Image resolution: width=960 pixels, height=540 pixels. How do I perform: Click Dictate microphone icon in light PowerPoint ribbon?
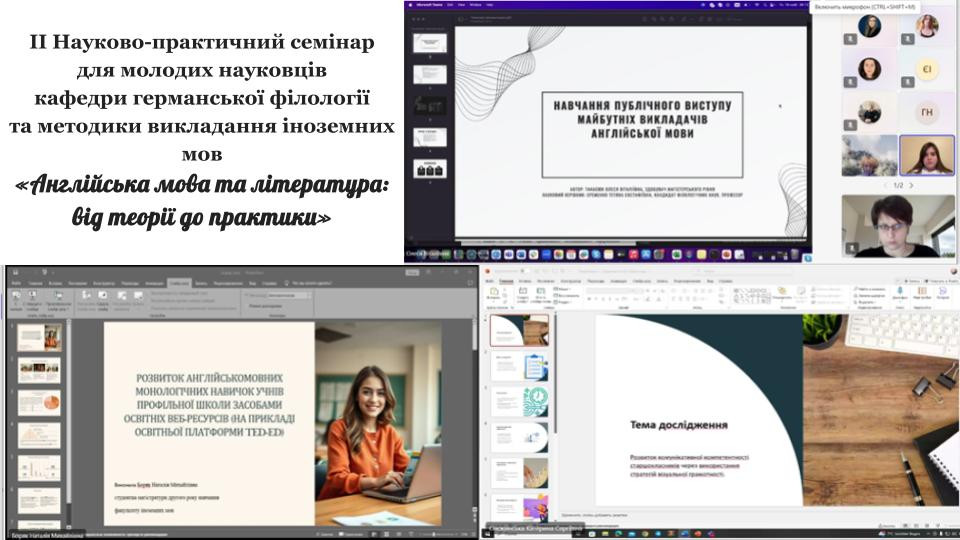click(899, 291)
